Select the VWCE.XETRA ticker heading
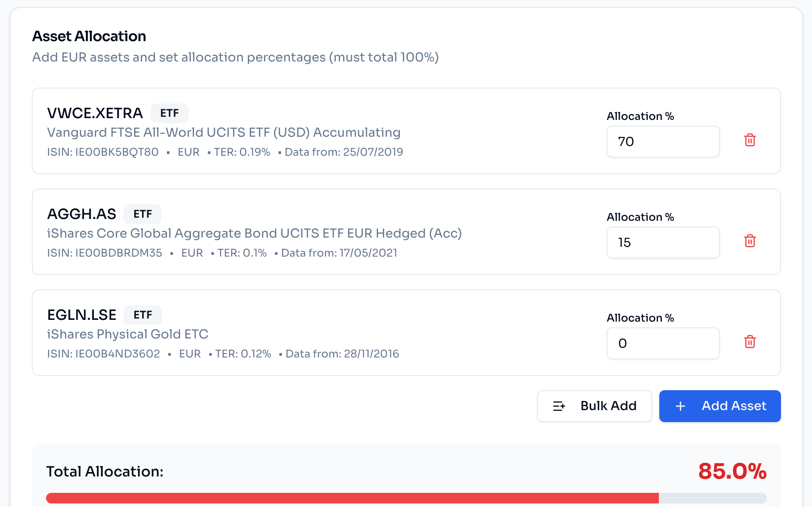 point(95,113)
